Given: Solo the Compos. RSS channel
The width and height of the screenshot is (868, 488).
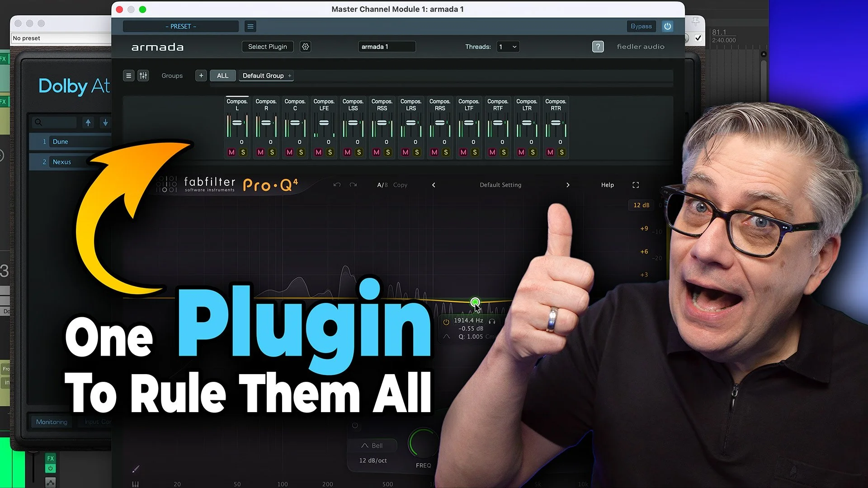Looking at the screenshot, I should (389, 152).
